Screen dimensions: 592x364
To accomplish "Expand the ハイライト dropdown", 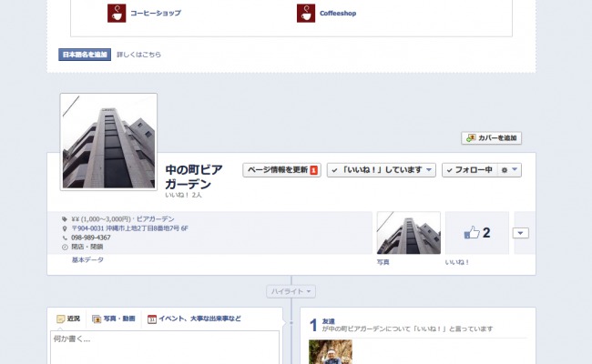I will [291, 291].
